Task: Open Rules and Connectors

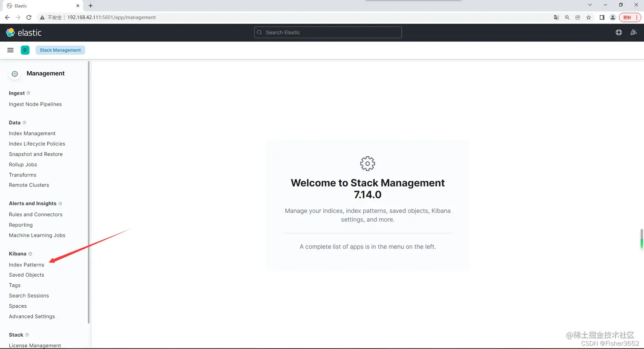Action: click(36, 215)
